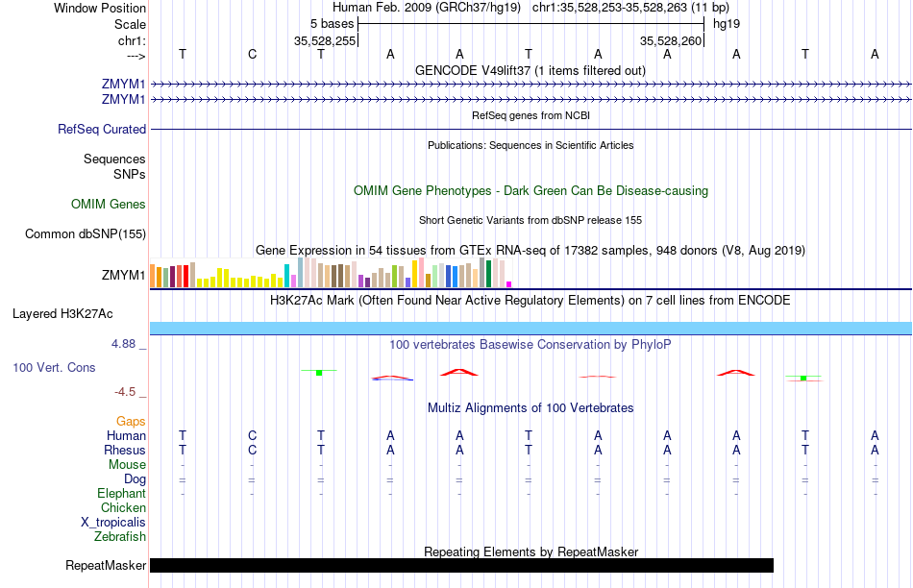Click the black RepeatMasker element bar

[x=461, y=565]
